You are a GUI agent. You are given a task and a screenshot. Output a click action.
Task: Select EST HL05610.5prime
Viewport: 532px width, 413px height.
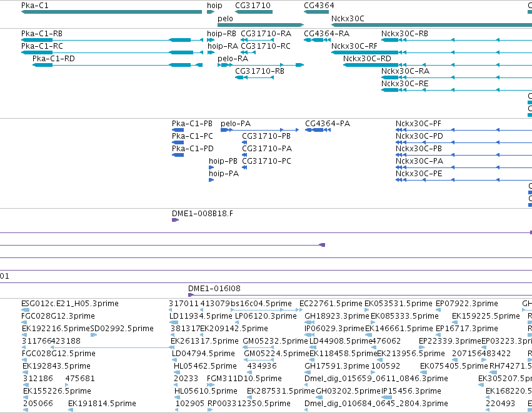177,397
